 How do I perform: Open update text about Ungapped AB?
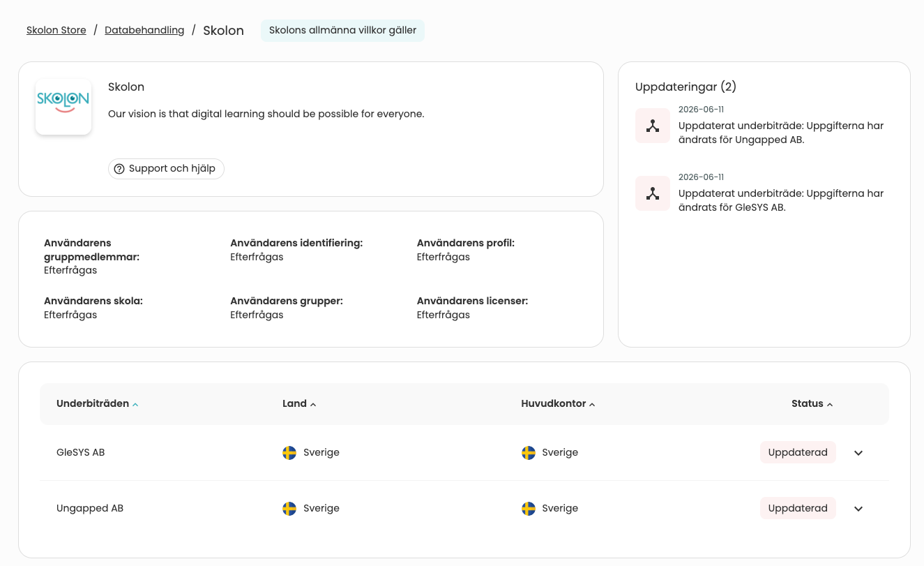click(x=781, y=133)
